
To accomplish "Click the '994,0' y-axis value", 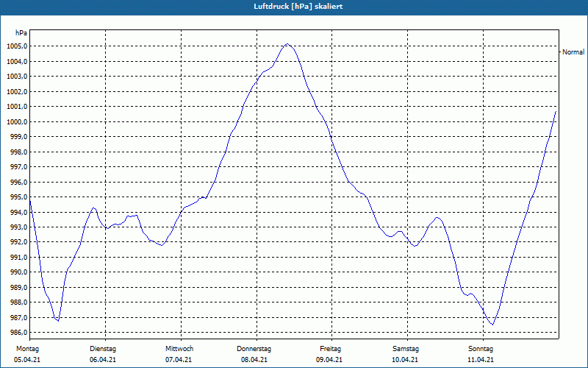I will coord(19,212).
